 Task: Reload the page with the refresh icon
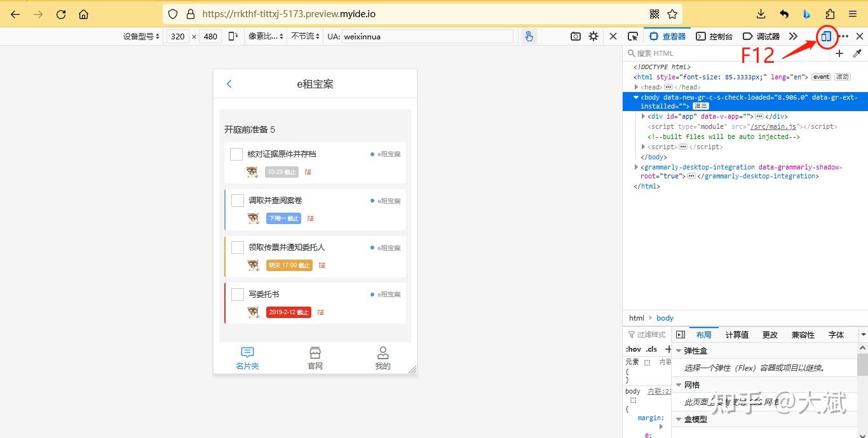61,14
